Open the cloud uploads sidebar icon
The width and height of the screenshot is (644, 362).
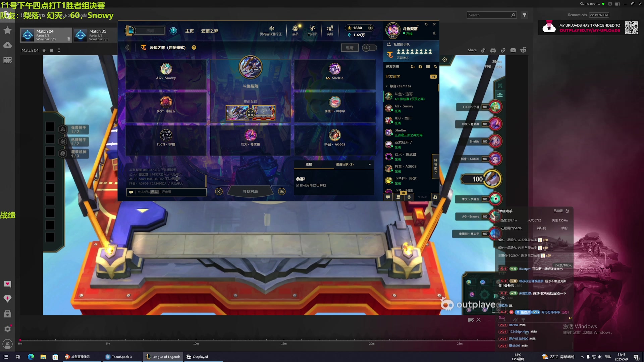click(x=7, y=45)
